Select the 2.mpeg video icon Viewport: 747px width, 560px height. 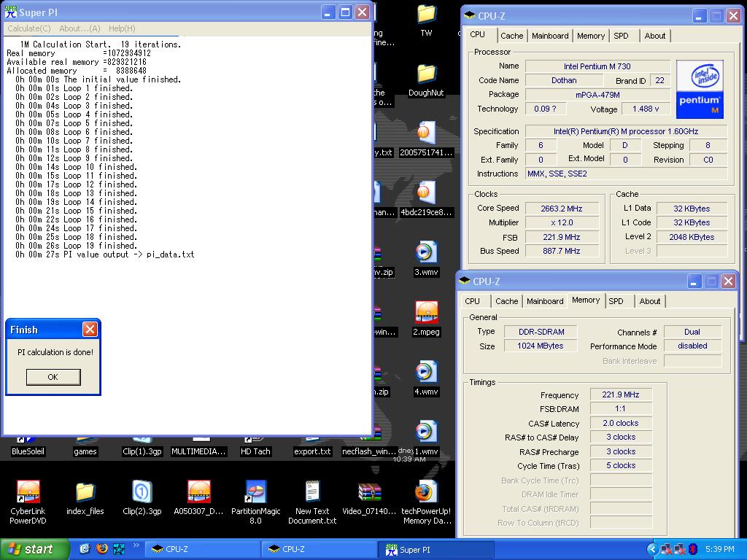[426, 312]
